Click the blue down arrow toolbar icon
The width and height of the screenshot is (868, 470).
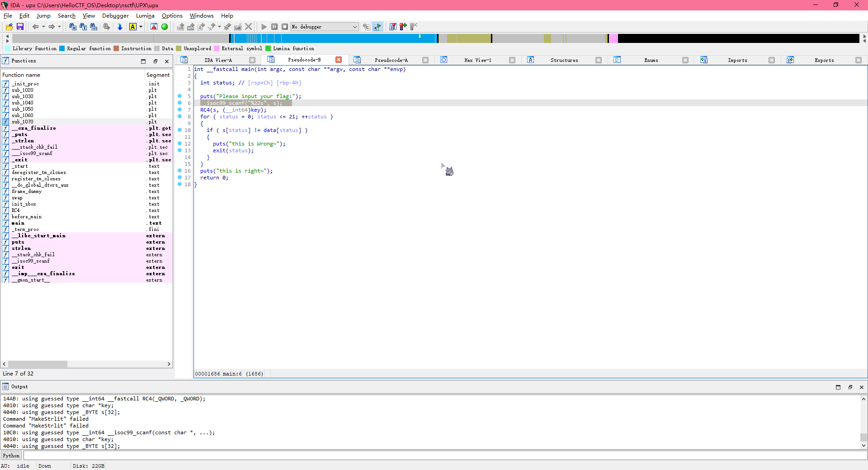point(120,27)
